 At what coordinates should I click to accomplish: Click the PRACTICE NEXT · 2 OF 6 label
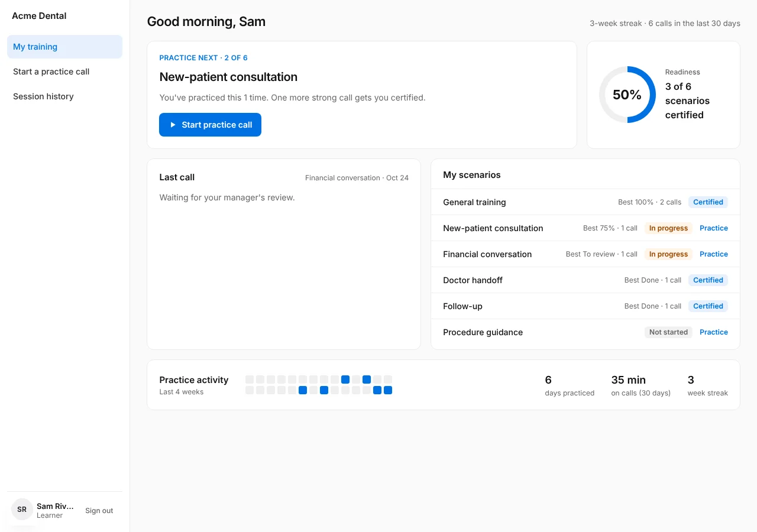point(203,58)
